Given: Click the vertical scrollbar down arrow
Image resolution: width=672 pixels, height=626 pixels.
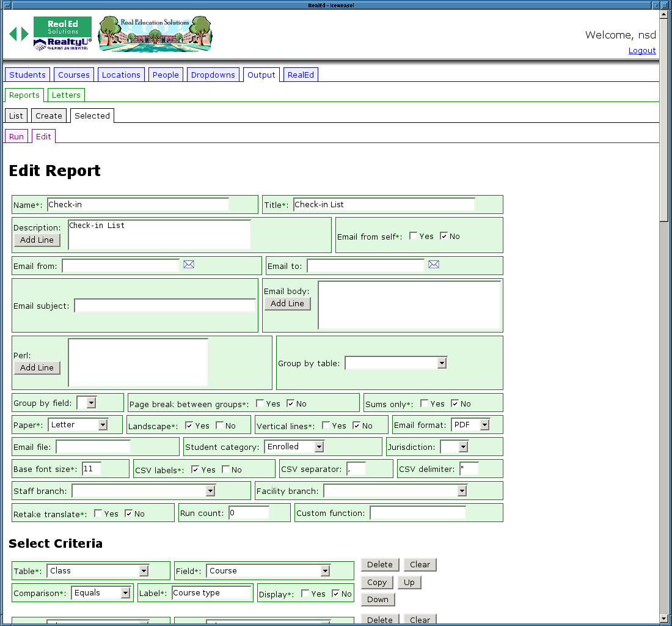Looking at the screenshot, I should (x=664, y=618).
